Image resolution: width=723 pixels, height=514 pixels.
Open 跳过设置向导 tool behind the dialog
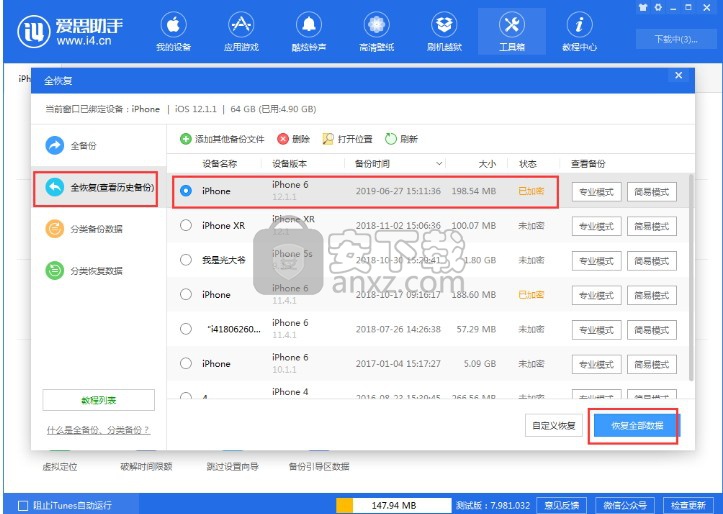coord(232,467)
